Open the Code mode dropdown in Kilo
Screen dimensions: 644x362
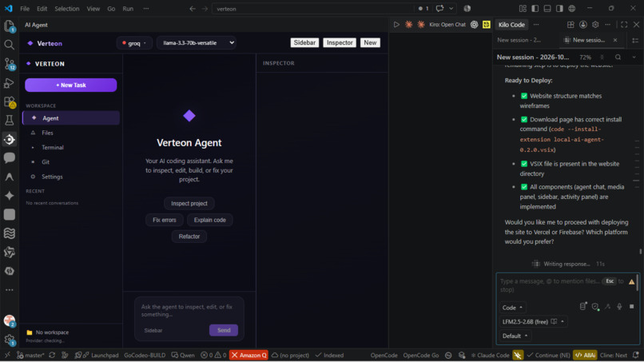click(x=511, y=308)
